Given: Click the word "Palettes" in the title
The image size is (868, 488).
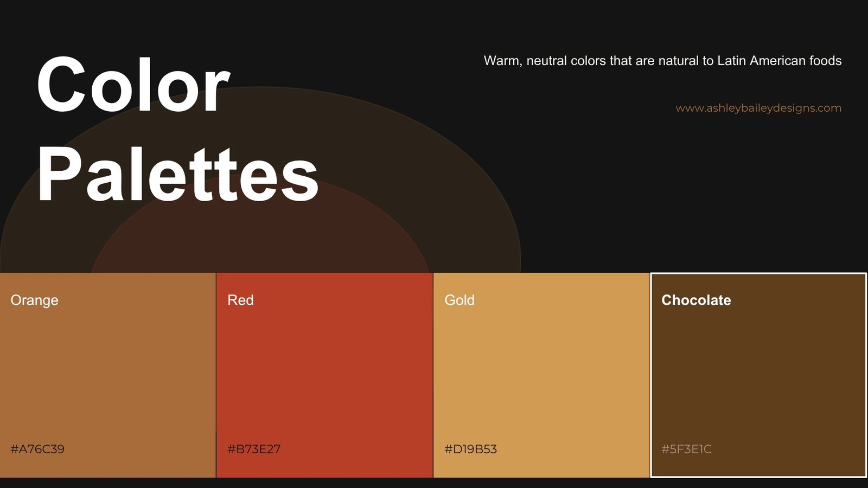Looking at the screenshot, I should coord(177,175).
